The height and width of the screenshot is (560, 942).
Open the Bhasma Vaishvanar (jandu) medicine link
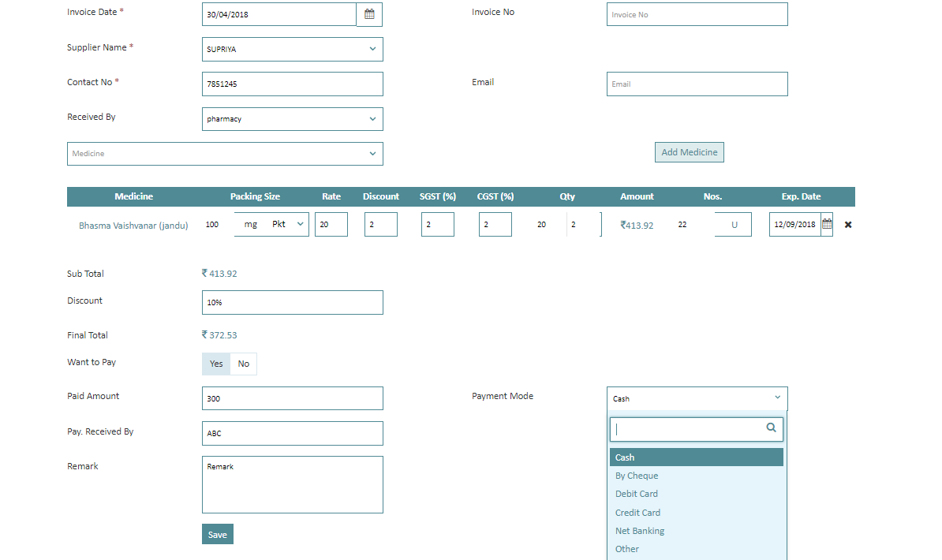[x=133, y=226]
